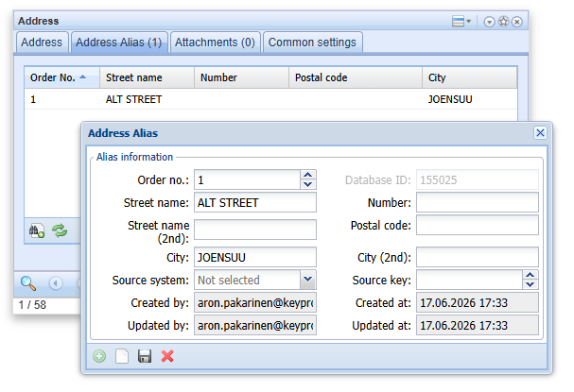
Task: Click the star favorite icon in header
Action: click(504, 22)
